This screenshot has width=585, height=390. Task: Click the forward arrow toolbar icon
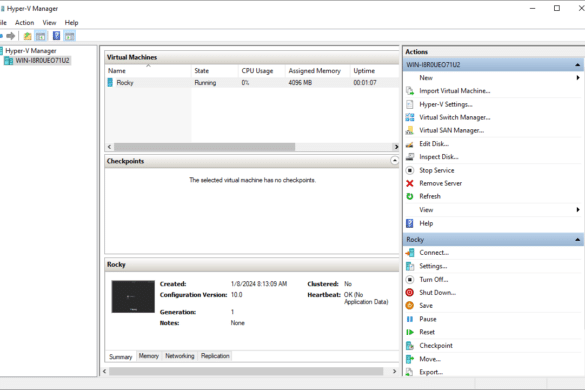click(x=11, y=36)
